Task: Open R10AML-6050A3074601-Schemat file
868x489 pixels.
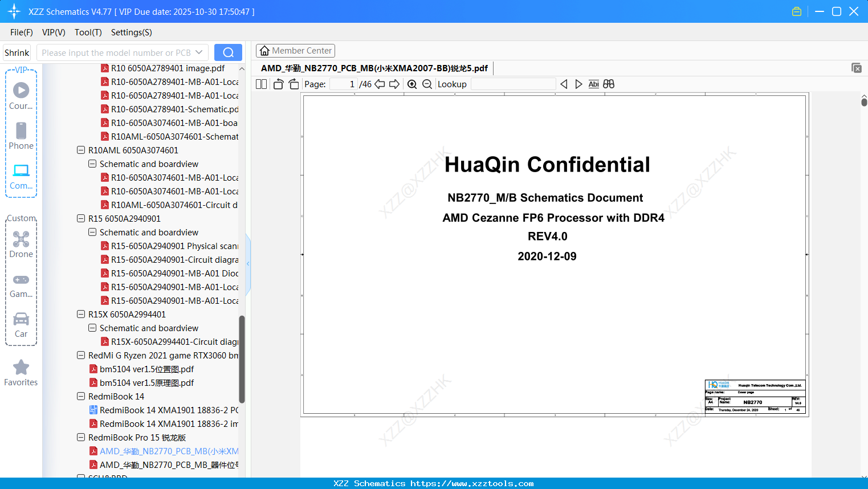Action: click(x=170, y=137)
